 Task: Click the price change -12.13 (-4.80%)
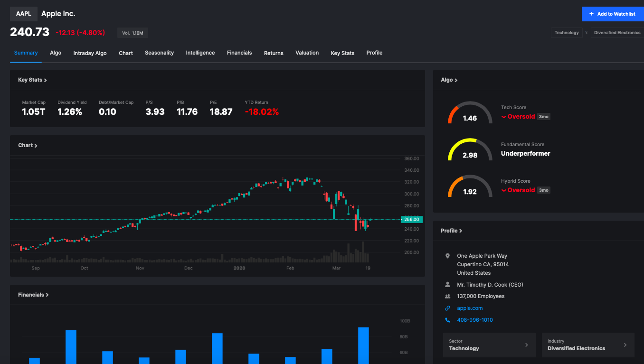click(x=80, y=33)
